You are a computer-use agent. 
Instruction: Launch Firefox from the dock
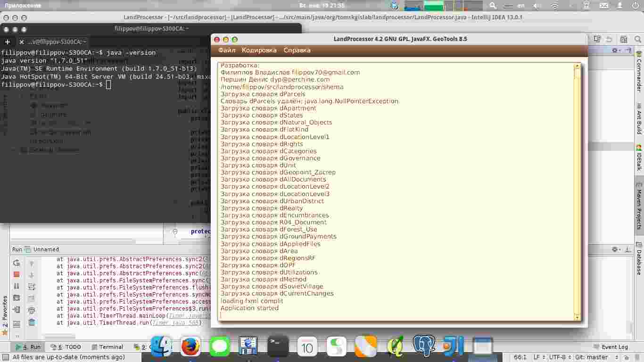pos(190,347)
